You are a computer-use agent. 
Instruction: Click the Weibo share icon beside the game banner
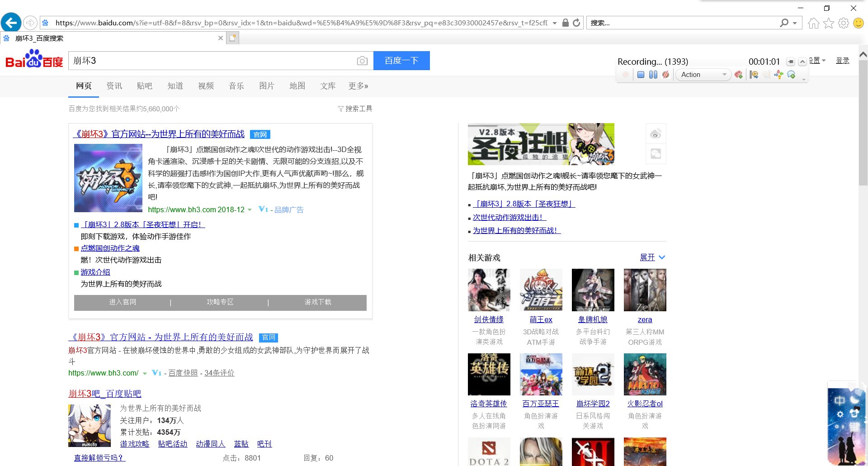point(656,133)
